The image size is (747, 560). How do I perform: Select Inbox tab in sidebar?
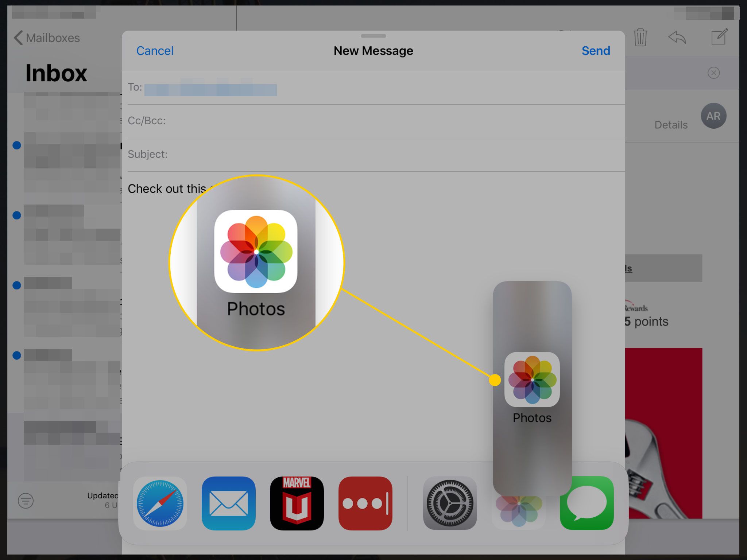click(x=56, y=73)
